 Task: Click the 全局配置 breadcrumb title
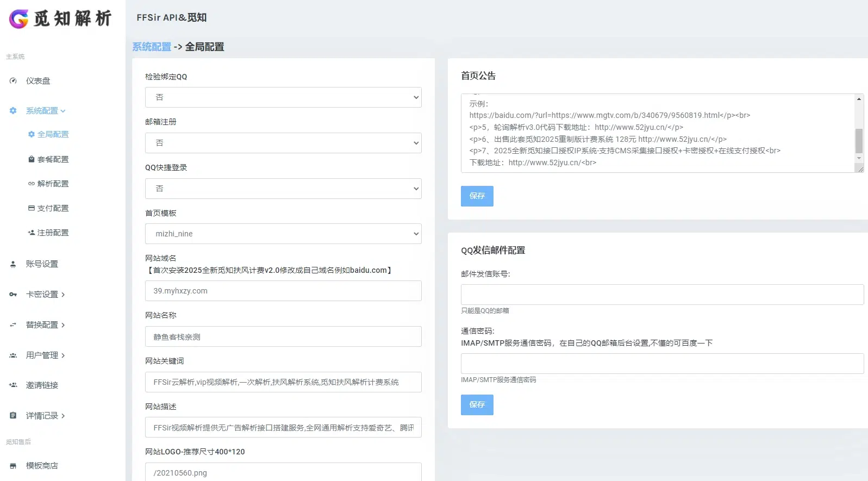click(x=204, y=47)
